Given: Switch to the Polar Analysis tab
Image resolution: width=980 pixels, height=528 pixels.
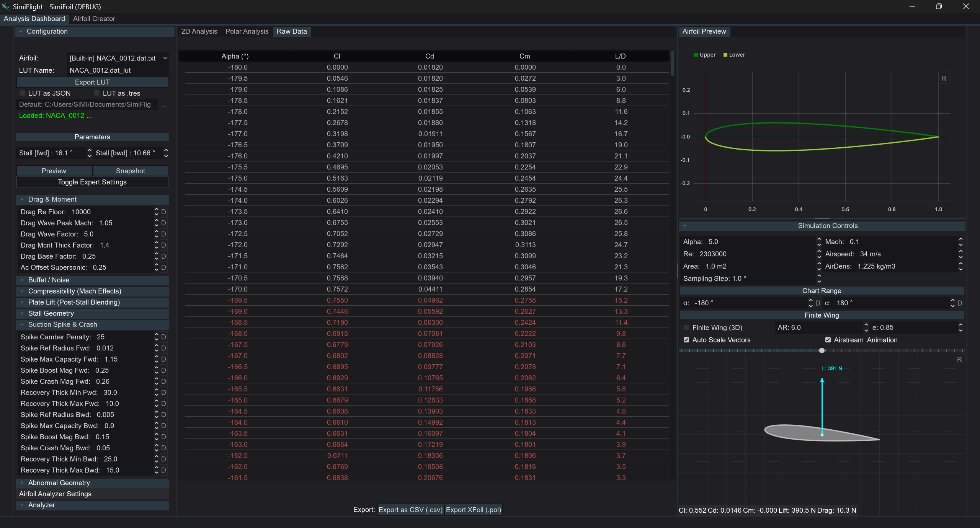Looking at the screenshot, I should (247, 31).
